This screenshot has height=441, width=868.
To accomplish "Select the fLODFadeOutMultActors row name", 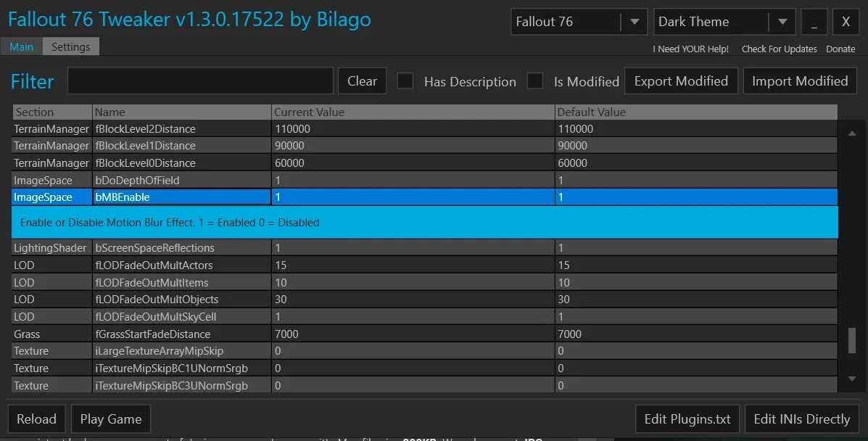I will click(181, 265).
